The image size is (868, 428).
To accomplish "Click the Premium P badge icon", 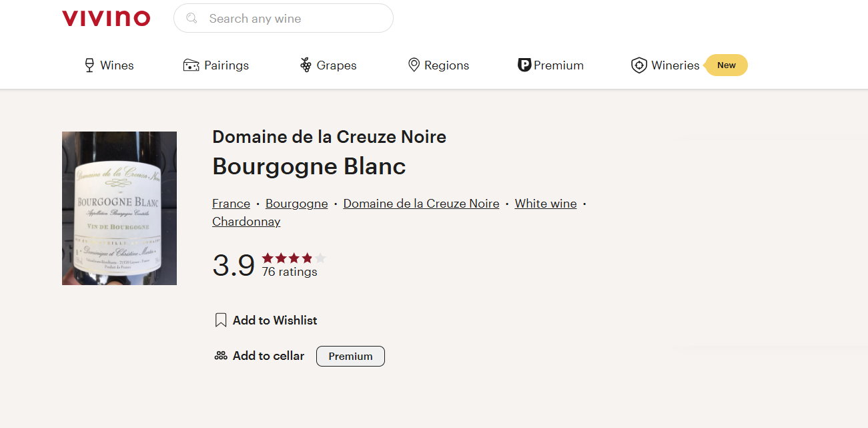I will point(524,65).
